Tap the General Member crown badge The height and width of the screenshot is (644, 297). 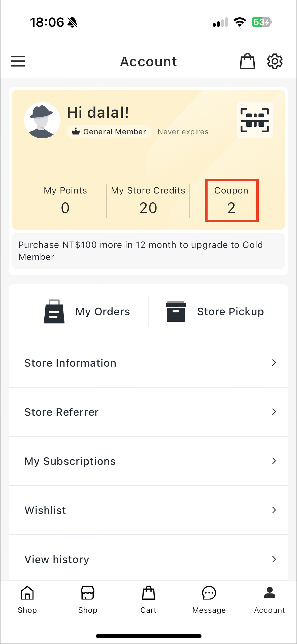click(x=109, y=132)
